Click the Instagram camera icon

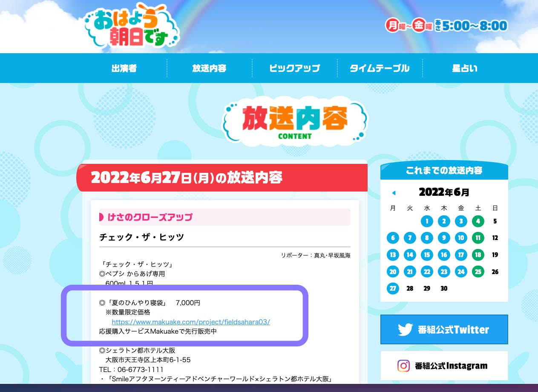click(x=403, y=366)
